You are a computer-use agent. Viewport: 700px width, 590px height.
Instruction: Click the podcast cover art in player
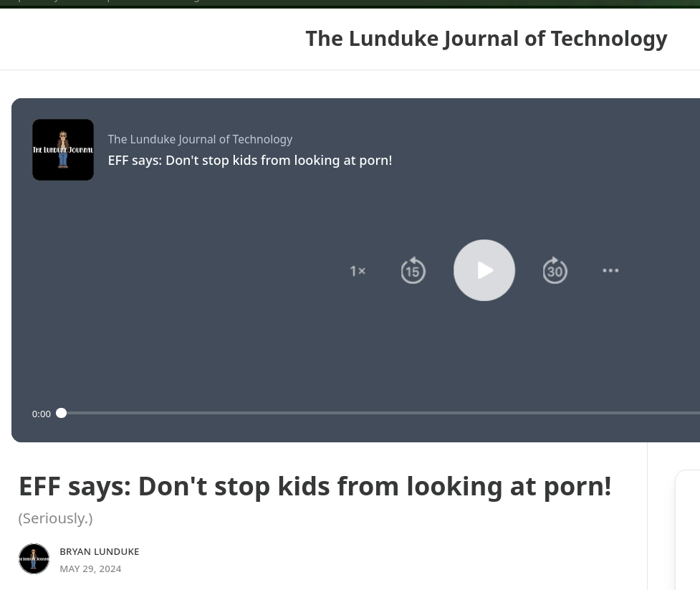pyautogui.click(x=63, y=150)
